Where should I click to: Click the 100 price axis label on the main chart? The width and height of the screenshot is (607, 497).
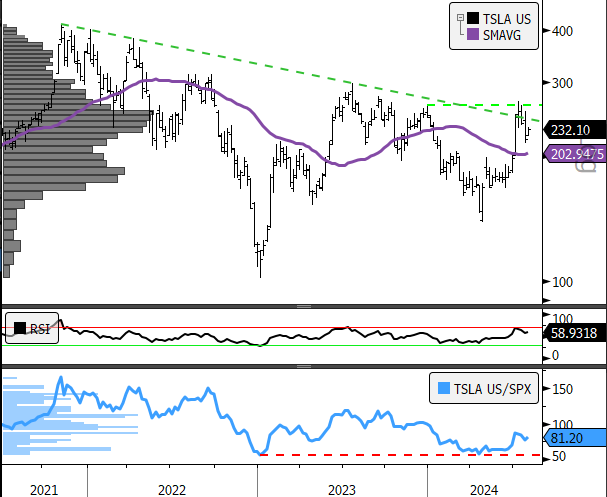point(562,282)
